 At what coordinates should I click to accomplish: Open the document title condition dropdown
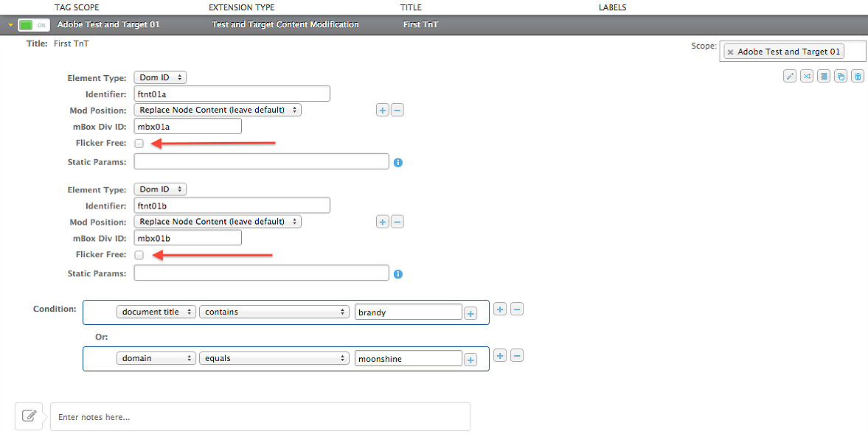click(x=156, y=312)
